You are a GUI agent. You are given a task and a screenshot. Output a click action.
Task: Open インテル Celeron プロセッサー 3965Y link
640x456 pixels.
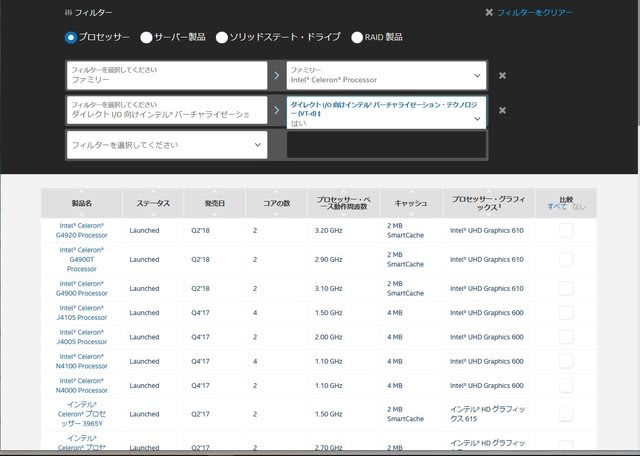(82, 414)
